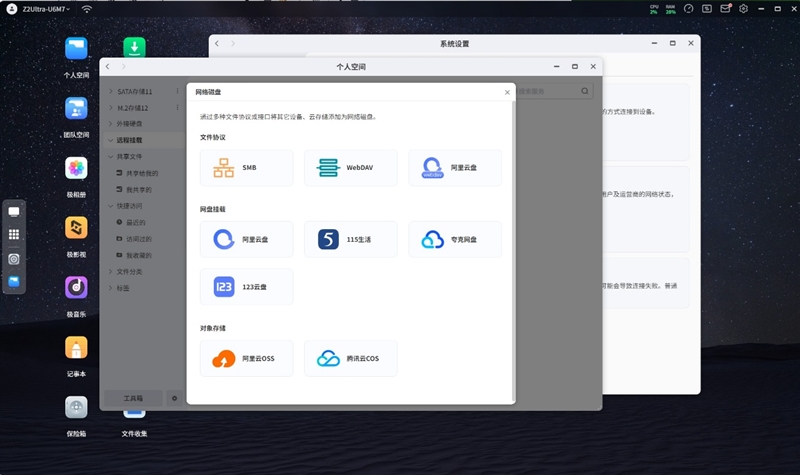Viewport: 800px width, 475px height.
Task: Close the 网络磁盘 dialog
Action: click(507, 92)
